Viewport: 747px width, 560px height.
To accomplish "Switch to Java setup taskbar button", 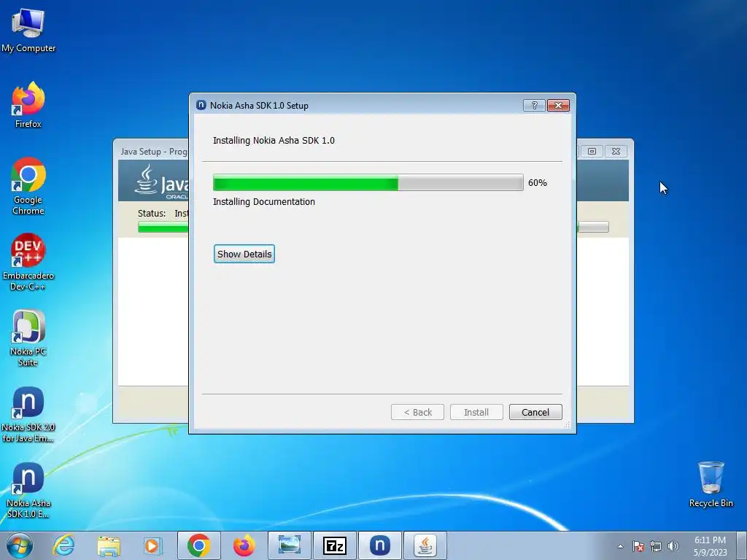I will (425, 545).
